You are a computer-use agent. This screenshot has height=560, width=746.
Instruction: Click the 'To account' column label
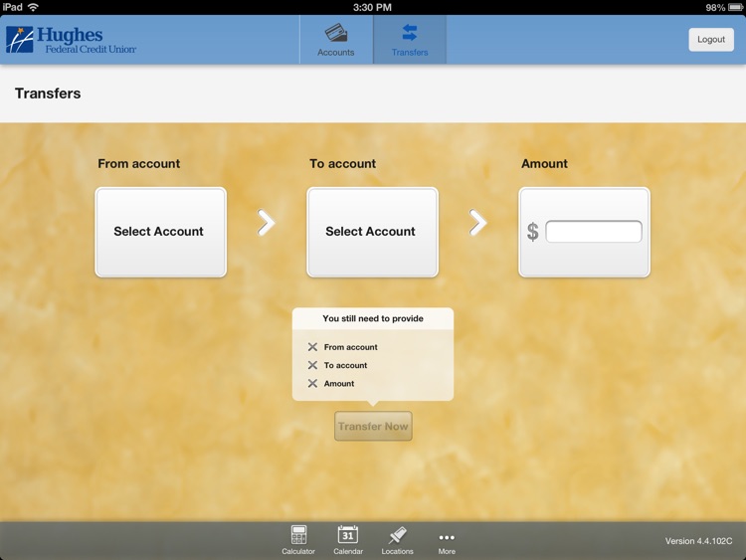pyautogui.click(x=342, y=164)
